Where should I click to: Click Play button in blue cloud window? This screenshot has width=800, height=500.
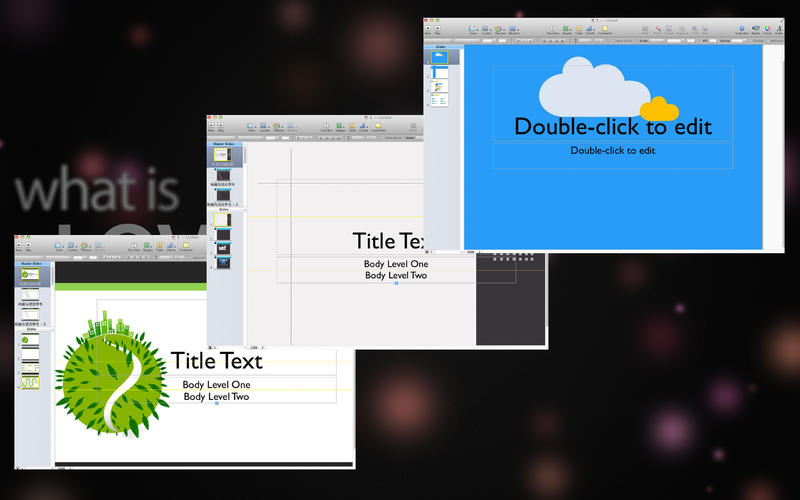[438, 29]
